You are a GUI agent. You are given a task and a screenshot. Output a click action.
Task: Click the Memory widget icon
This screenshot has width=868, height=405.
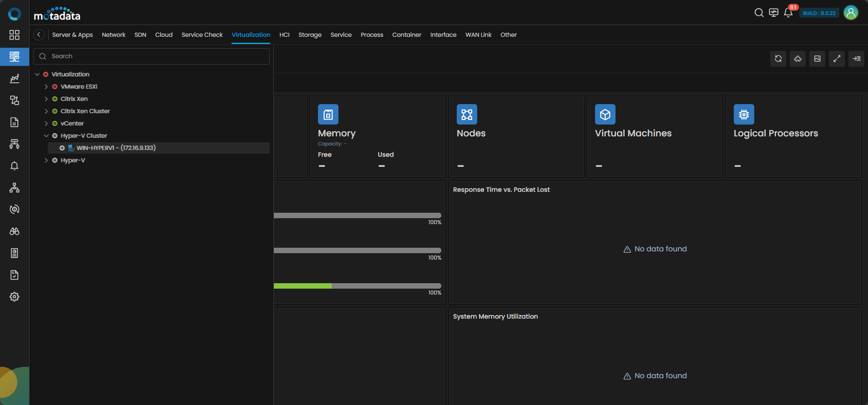[328, 115]
